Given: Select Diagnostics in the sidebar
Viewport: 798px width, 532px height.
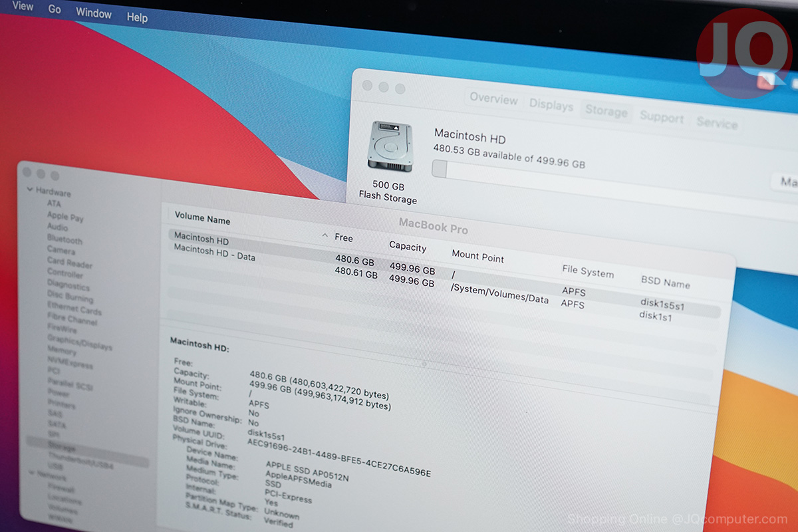Looking at the screenshot, I should (68, 285).
